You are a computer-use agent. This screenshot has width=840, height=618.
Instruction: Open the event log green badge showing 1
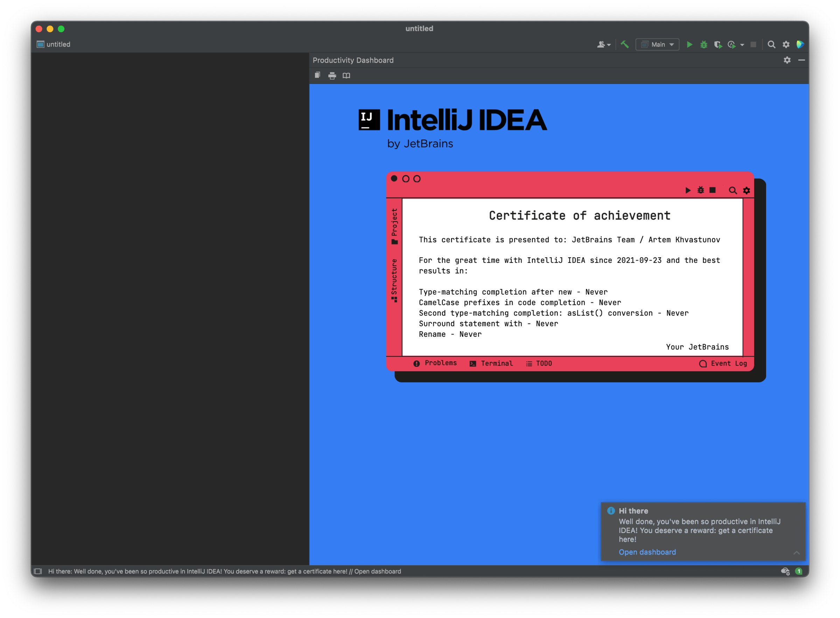[798, 571]
